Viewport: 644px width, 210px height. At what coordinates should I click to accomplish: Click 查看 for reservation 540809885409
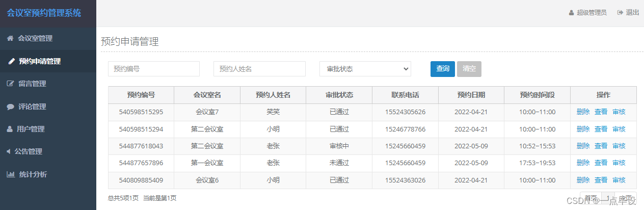click(601, 180)
